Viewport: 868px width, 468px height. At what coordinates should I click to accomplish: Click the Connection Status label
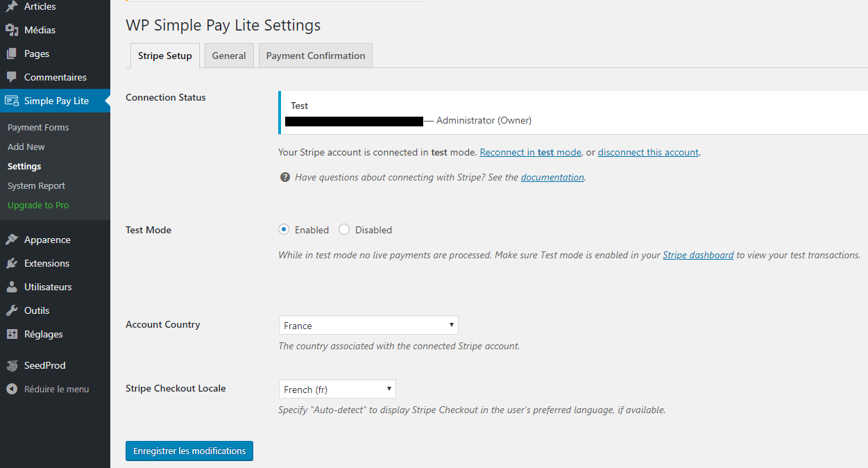point(166,97)
